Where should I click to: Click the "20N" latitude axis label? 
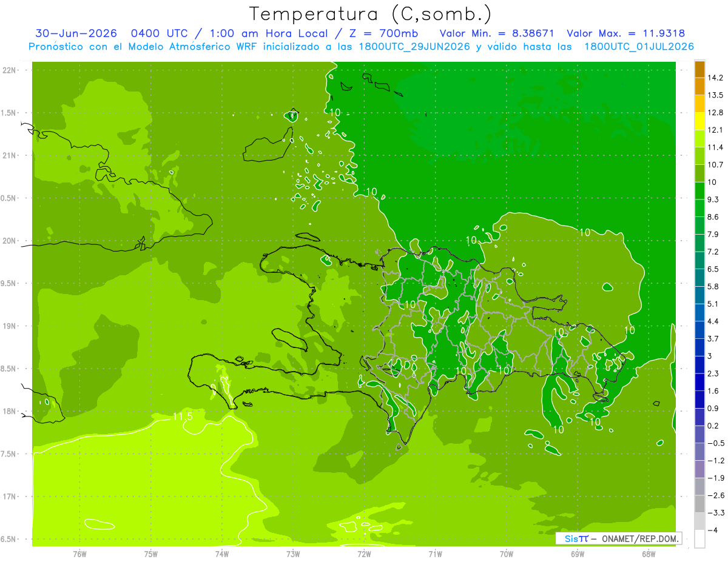tap(10, 241)
